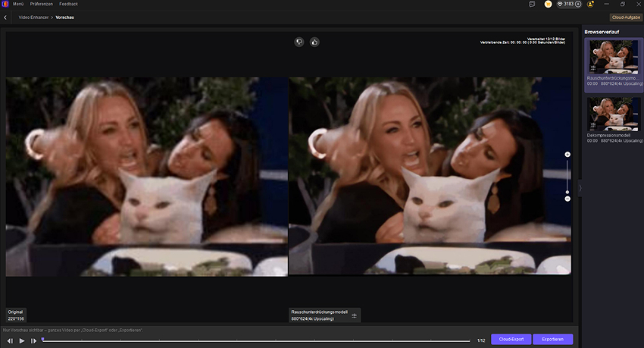Click the Original 220*156 label
The image size is (644, 348).
click(16, 315)
